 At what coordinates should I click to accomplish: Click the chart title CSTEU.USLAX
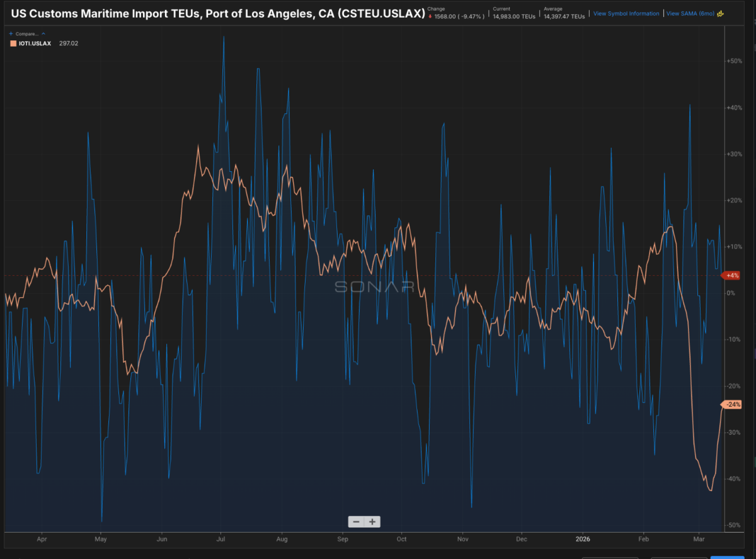(x=218, y=13)
